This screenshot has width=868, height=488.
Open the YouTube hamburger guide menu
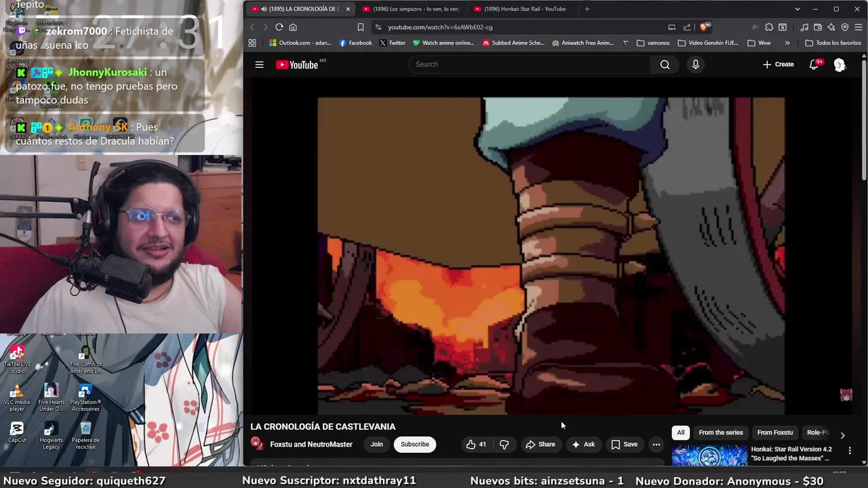(x=259, y=64)
